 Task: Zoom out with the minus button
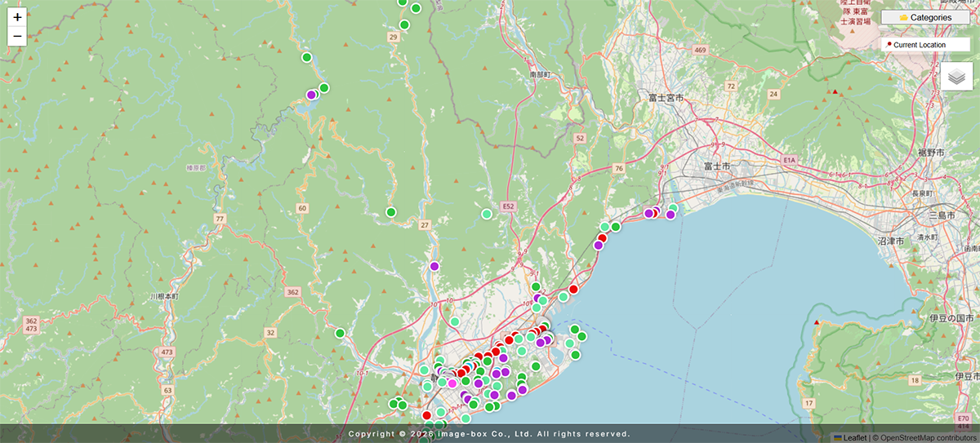17,37
